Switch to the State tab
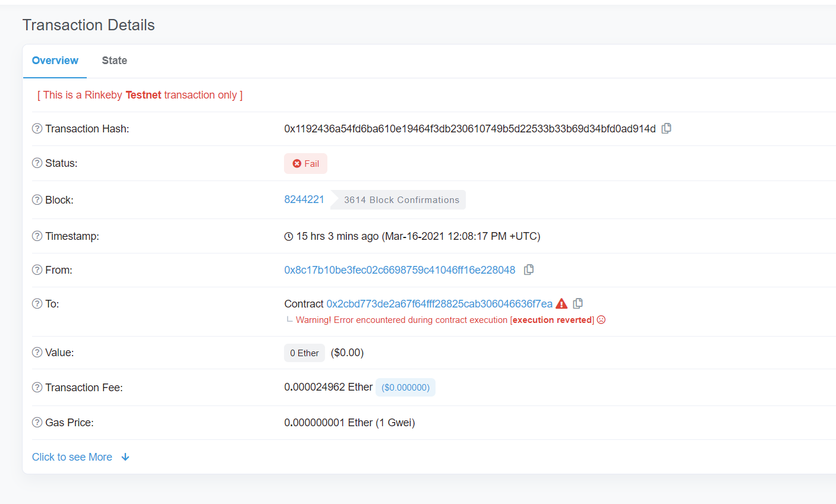The width and height of the screenshot is (836, 504). [x=114, y=60]
